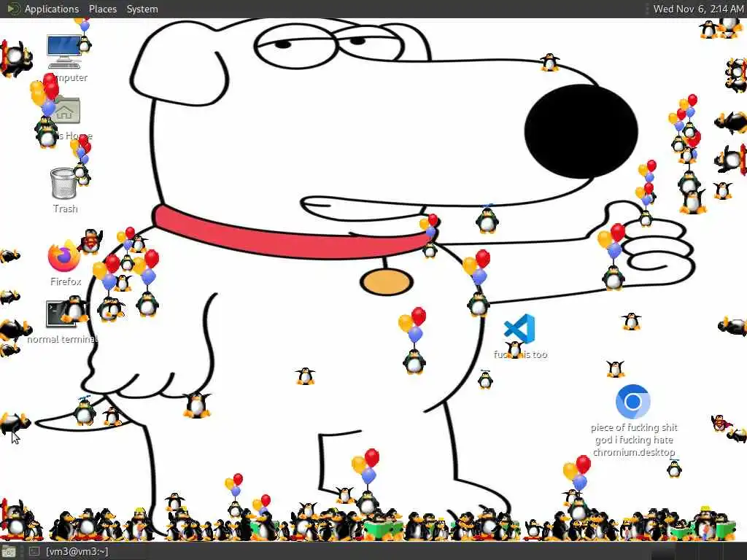Click the show desktop button in bottom panel
The height and width of the screenshot is (560, 747).
tap(8, 552)
